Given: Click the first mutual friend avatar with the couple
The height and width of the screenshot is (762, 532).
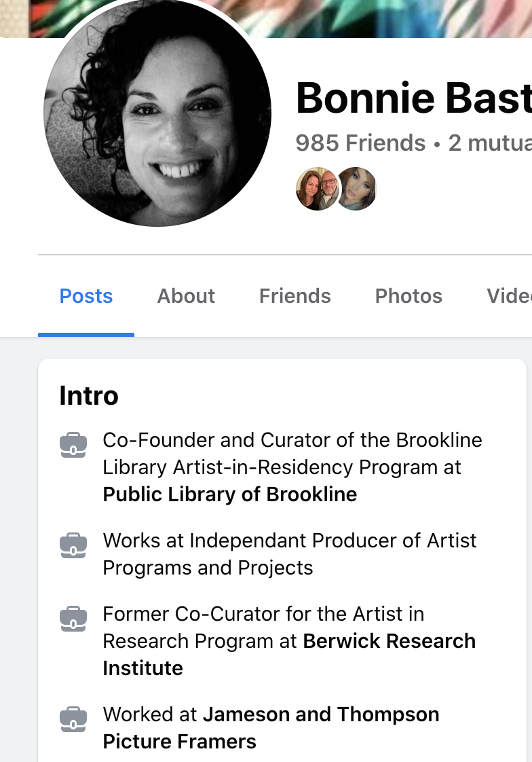Looking at the screenshot, I should pyautogui.click(x=316, y=189).
